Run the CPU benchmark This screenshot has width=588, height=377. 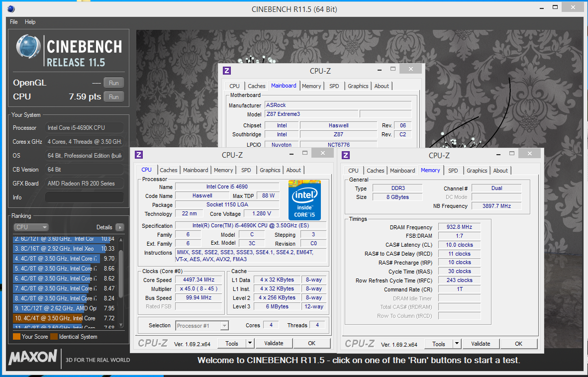tap(113, 96)
